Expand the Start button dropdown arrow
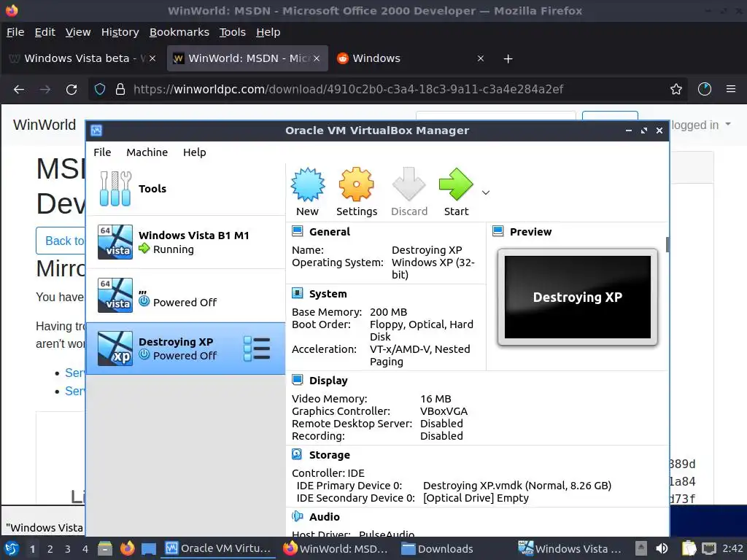 485,192
